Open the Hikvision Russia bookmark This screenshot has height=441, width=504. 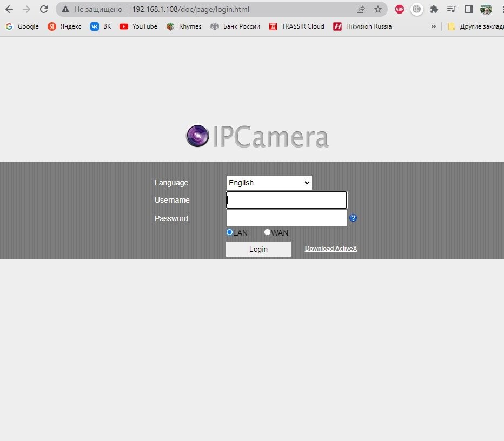point(362,26)
